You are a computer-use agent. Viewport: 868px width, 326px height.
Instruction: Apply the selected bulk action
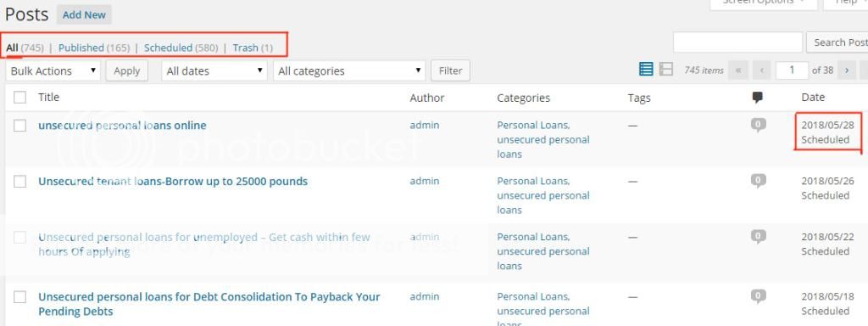(127, 71)
